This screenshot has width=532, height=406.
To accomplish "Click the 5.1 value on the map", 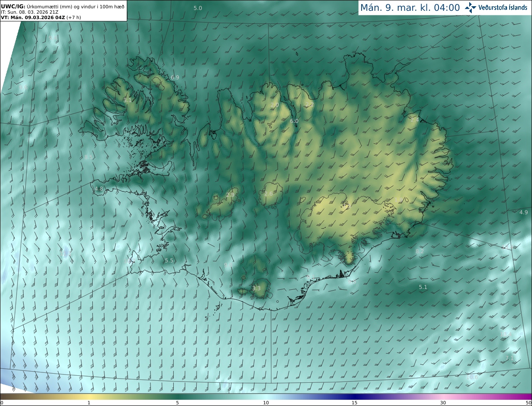I will (423, 287).
